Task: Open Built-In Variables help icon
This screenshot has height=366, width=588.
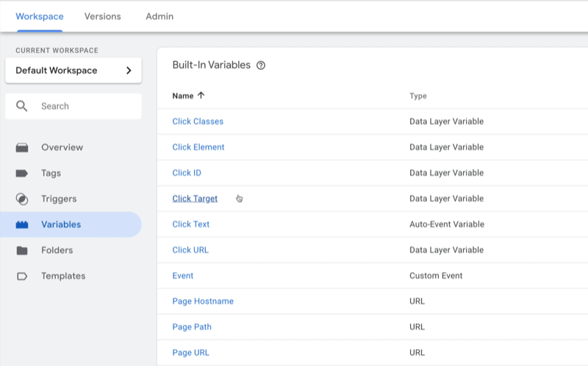Action: (260, 65)
